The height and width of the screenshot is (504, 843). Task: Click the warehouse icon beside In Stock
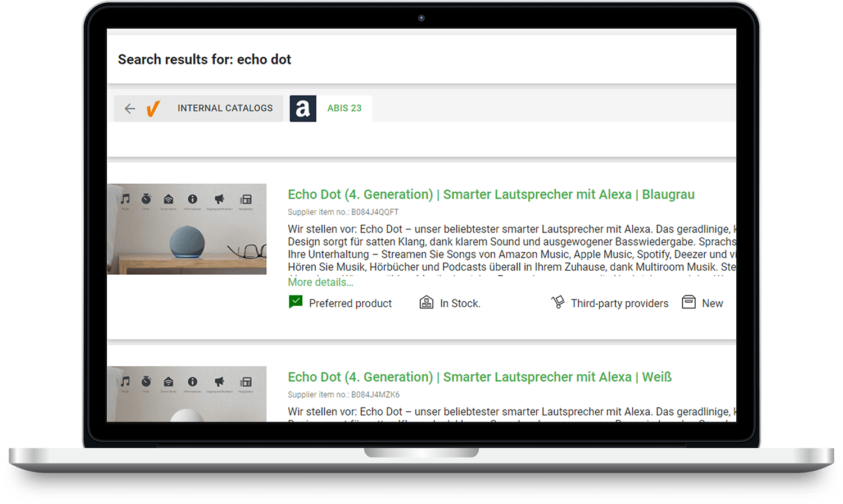[427, 303]
